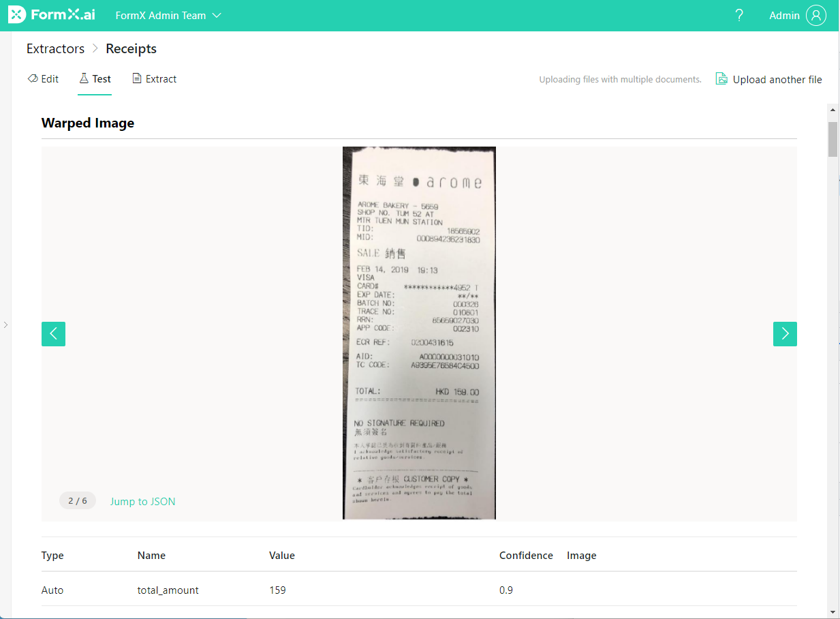Click the FormX.ai logo icon
Screen dimensions: 840x619
pos(17,15)
